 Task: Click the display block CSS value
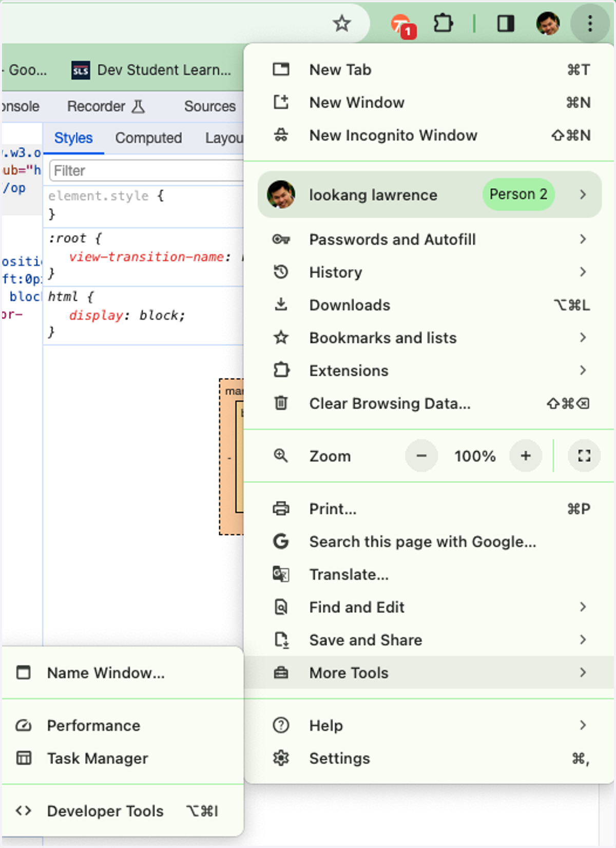tap(162, 315)
